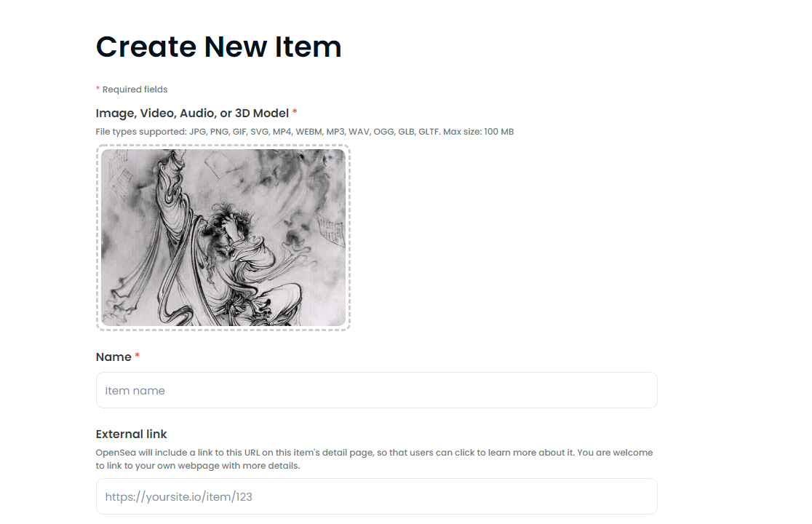
Task: Click the Image, Video, Audio, or 3D Model label
Action: coord(192,113)
